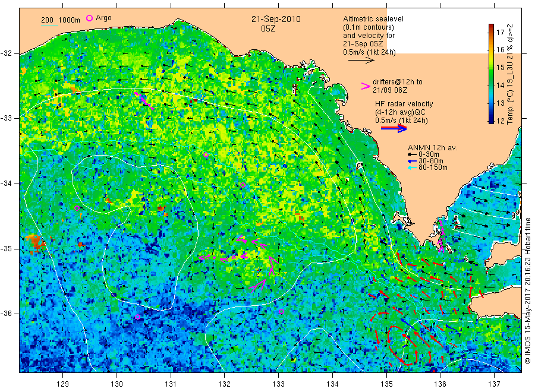Click the Argo float marker near 36°S 130.4°E

click(x=137, y=317)
